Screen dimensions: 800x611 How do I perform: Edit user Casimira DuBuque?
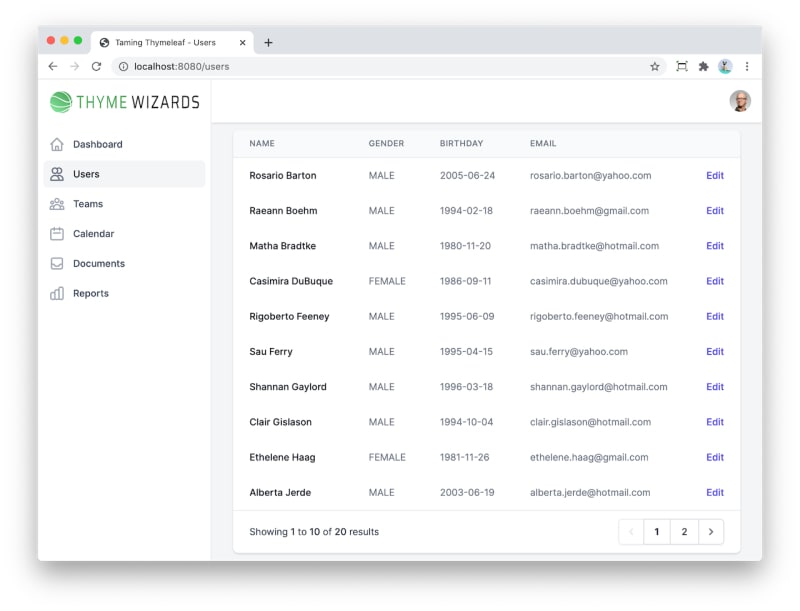[714, 282]
